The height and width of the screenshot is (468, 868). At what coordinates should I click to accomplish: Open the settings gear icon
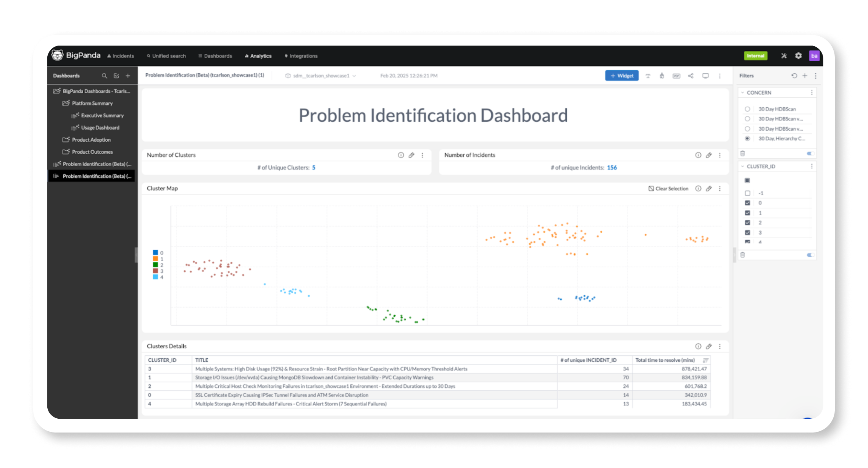(798, 56)
